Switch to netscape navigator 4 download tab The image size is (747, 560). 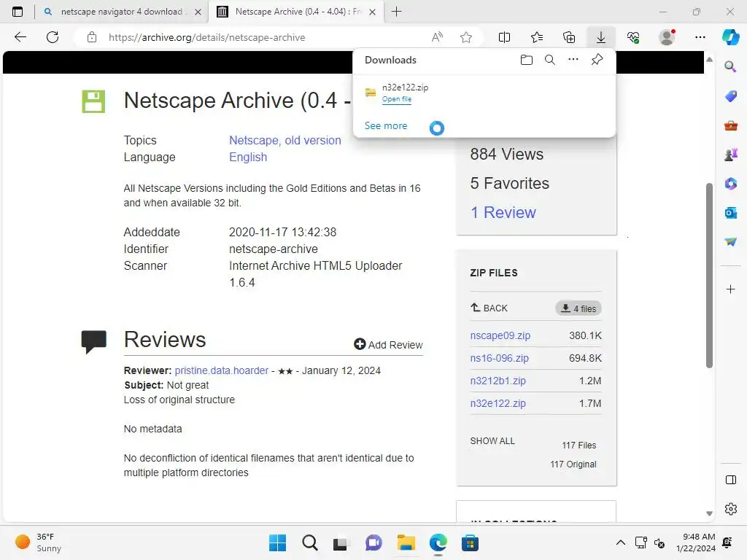tap(122, 12)
